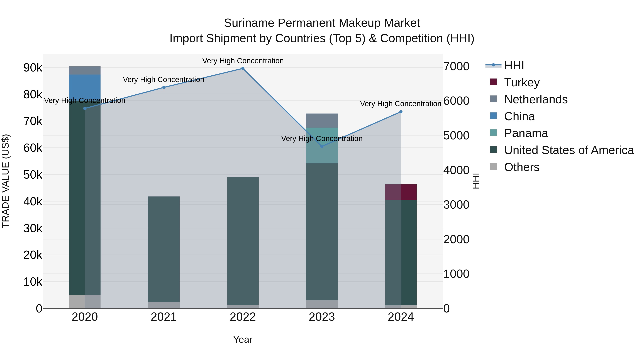Click the 2023 United States bar segment

tap(322, 232)
